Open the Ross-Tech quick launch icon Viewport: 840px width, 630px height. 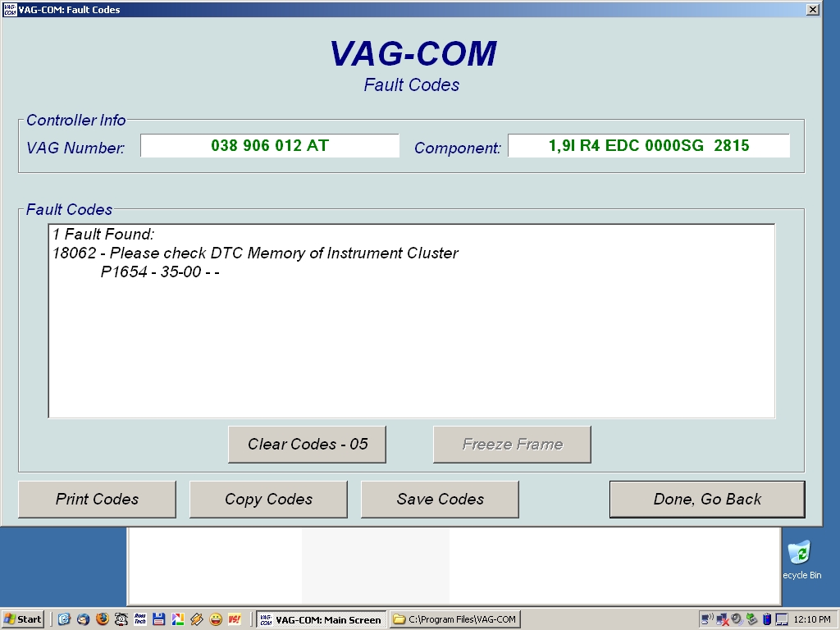pyautogui.click(x=139, y=619)
